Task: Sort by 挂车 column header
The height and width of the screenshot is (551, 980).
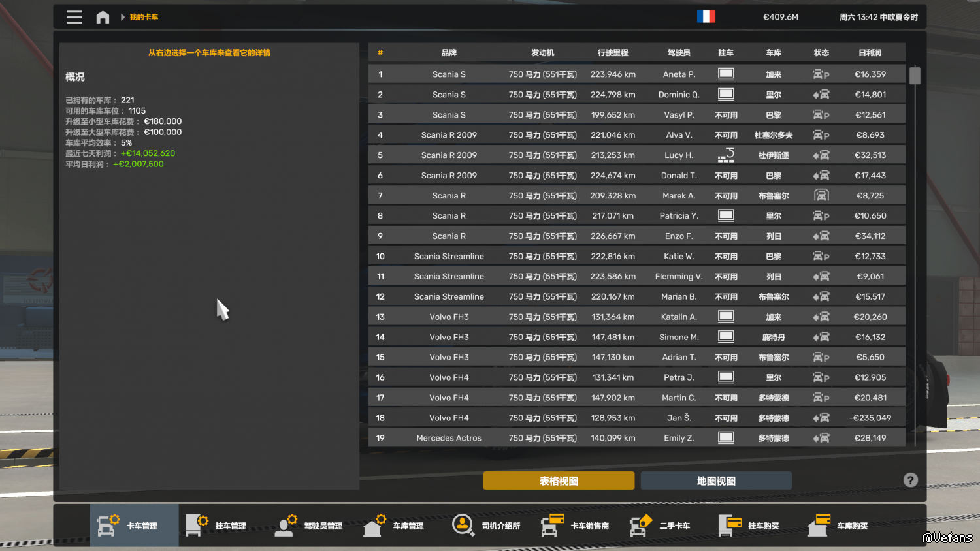Action: pyautogui.click(x=726, y=53)
